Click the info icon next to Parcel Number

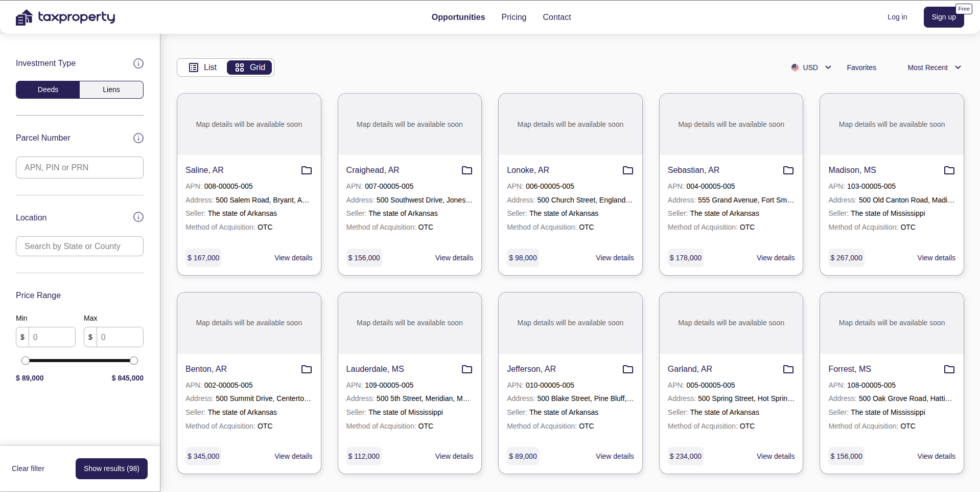point(138,138)
